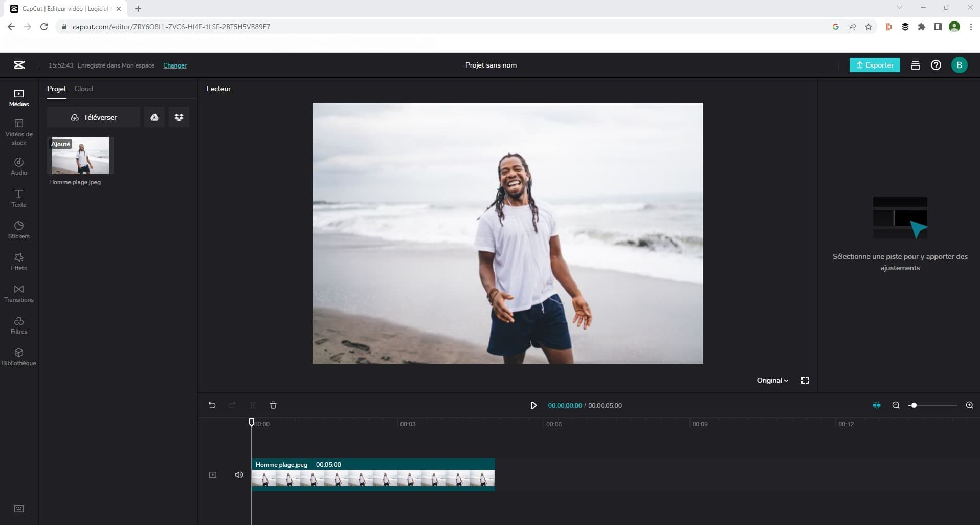The image size is (980, 525).
Task: Click the Exporter button
Action: 874,65
